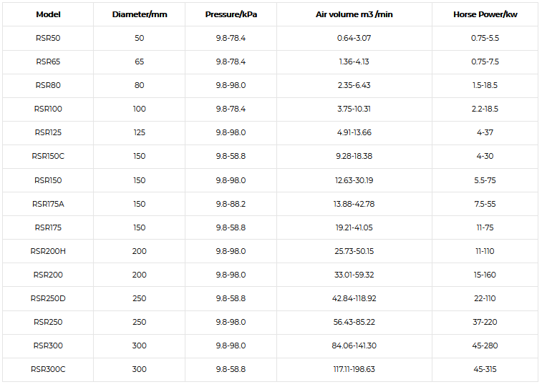Select the RSR50 model cell
The width and height of the screenshot is (542, 392).
click(48, 38)
